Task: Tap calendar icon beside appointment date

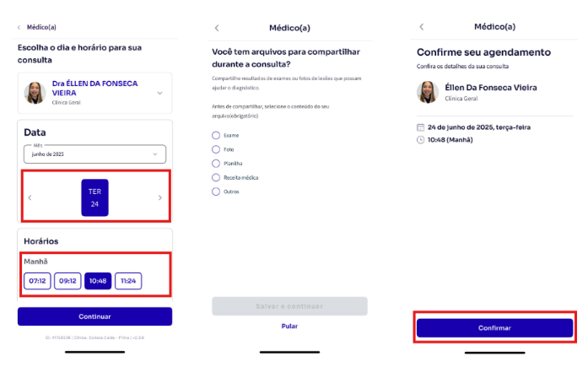Action: pos(420,127)
